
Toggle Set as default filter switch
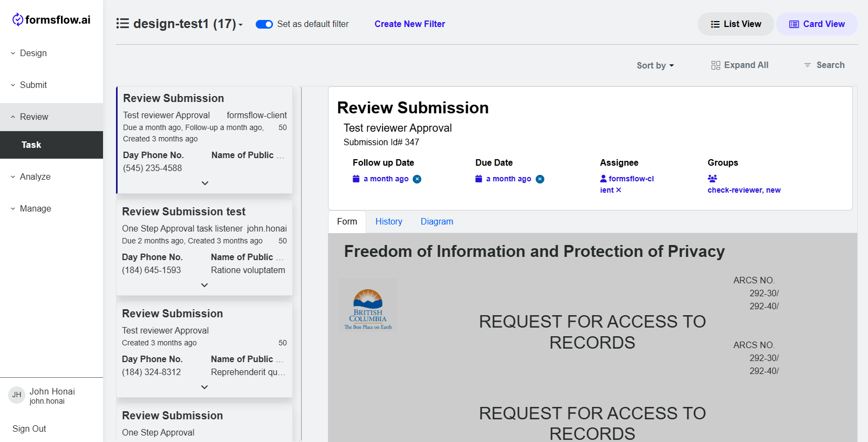(x=264, y=24)
